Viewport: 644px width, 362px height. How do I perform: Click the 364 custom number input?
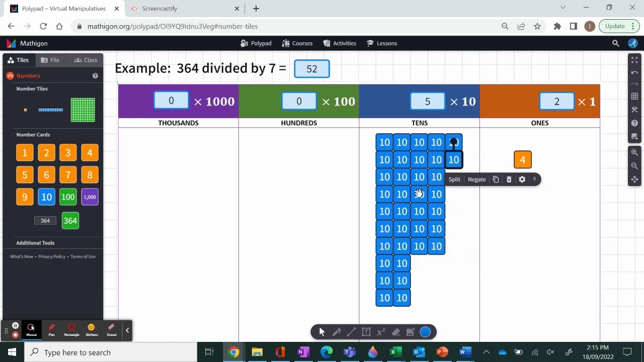pyautogui.click(x=45, y=221)
